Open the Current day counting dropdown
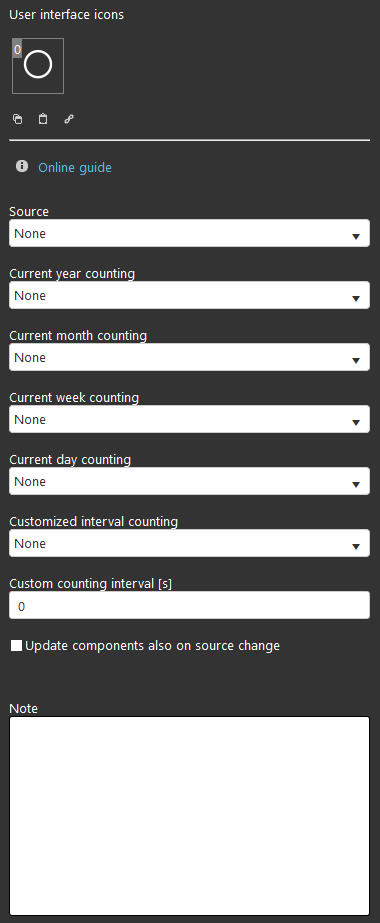The height and width of the screenshot is (923, 380). click(189, 482)
